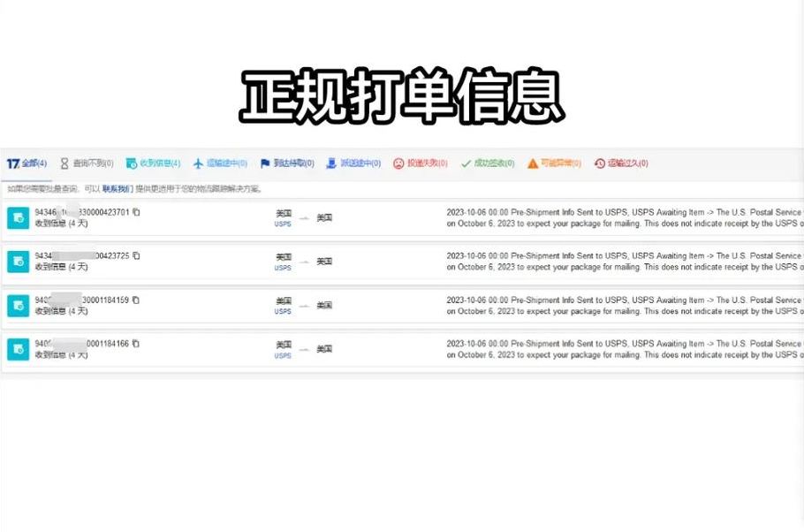
Task: Open tracking number ending 1184159
Action: click(x=81, y=300)
